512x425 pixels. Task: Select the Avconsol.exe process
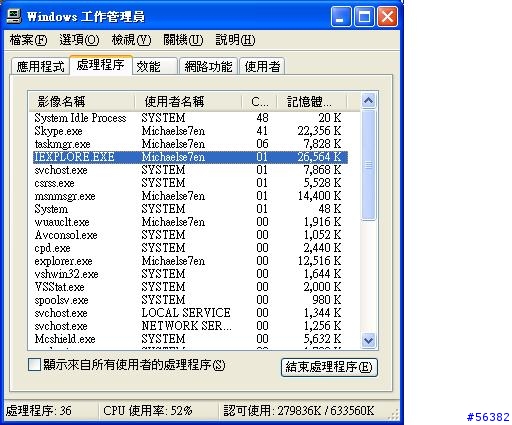click(x=190, y=235)
